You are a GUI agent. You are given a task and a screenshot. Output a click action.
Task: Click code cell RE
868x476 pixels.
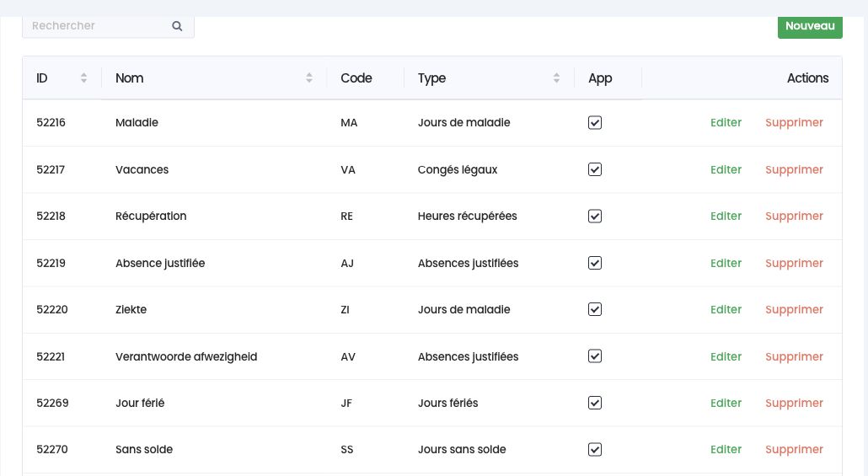(346, 217)
